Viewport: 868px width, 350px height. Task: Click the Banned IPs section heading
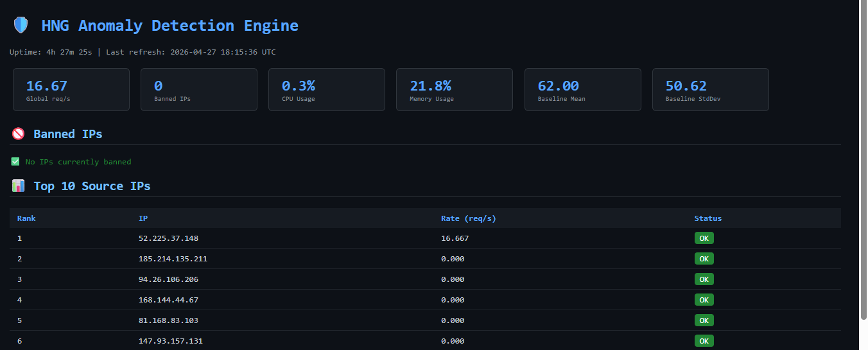click(67, 134)
